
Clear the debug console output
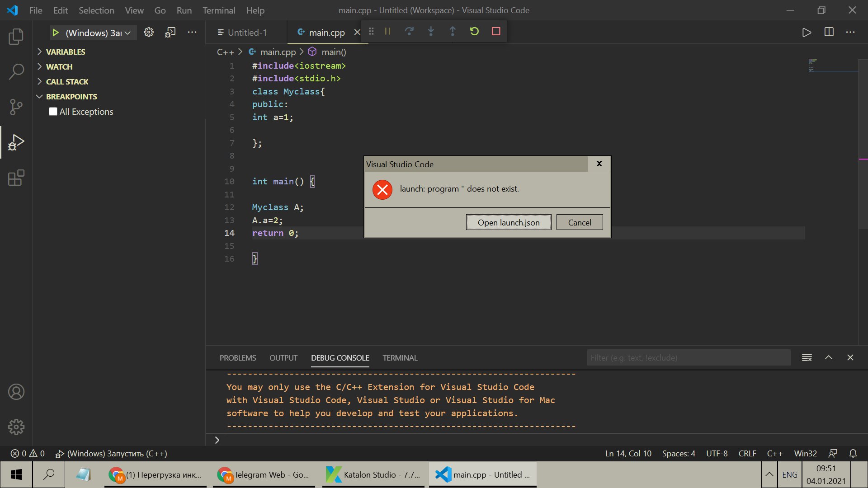click(807, 357)
